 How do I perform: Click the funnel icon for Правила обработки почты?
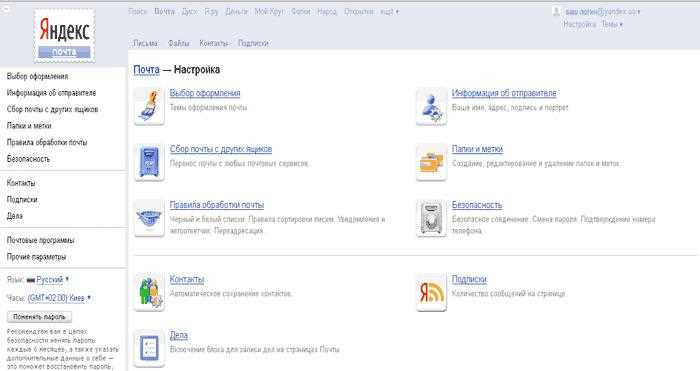tap(149, 218)
